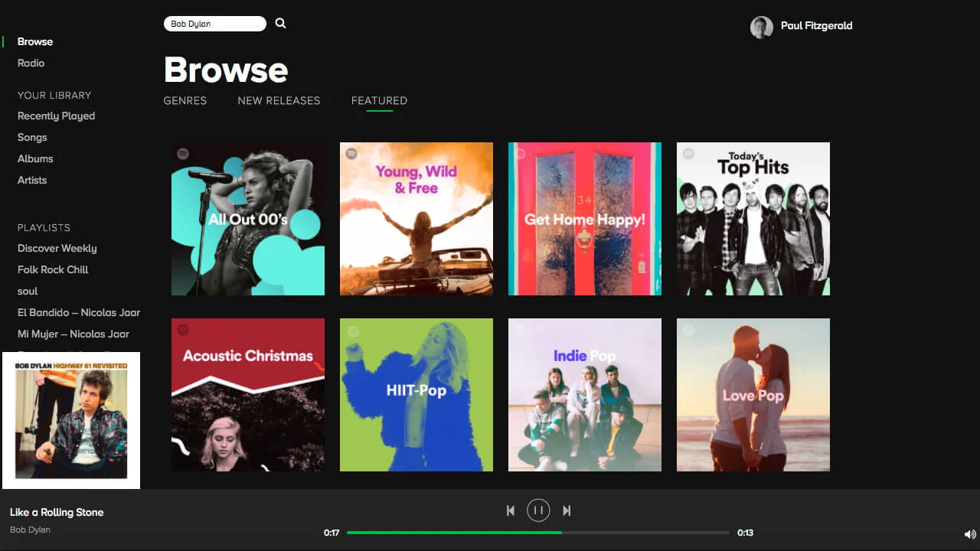Select the soul playlist
Image resolution: width=980 pixels, height=551 pixels.
point(27,291)
